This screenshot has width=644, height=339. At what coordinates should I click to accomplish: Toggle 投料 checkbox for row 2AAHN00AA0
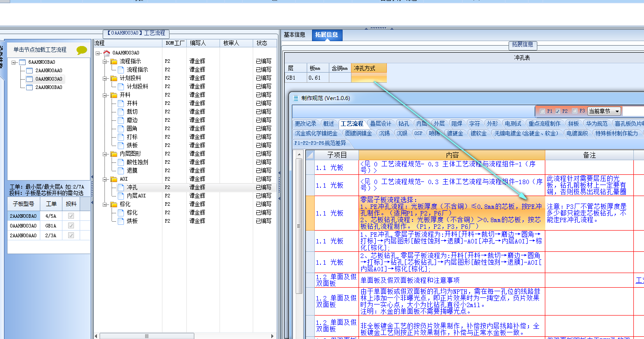(x=71, y=235)
